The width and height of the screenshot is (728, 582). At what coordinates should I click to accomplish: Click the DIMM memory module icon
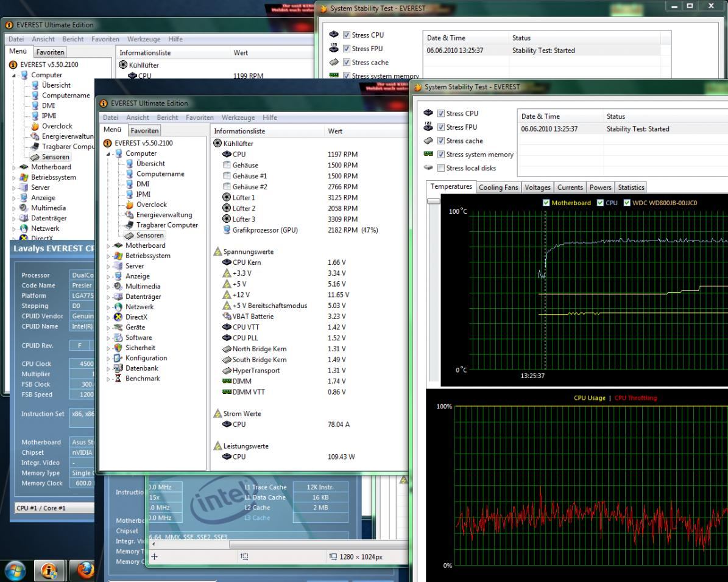[x=227, y=381]
